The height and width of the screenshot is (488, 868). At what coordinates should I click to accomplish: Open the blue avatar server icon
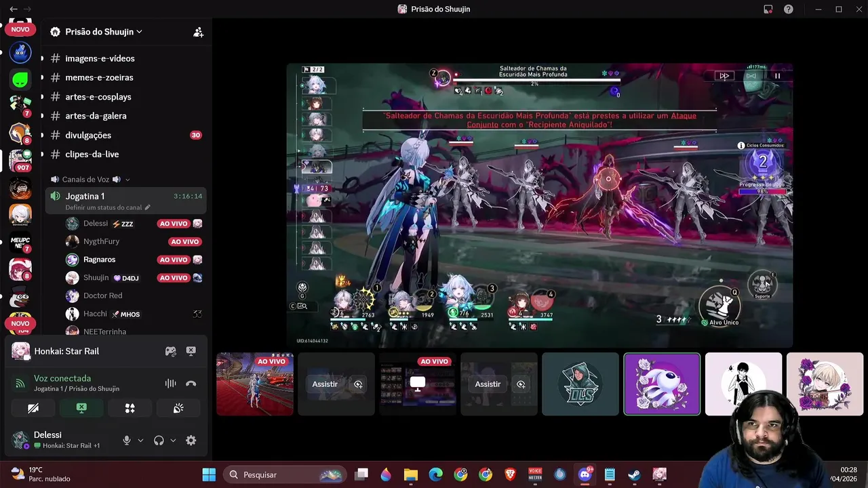click(20, 52)
